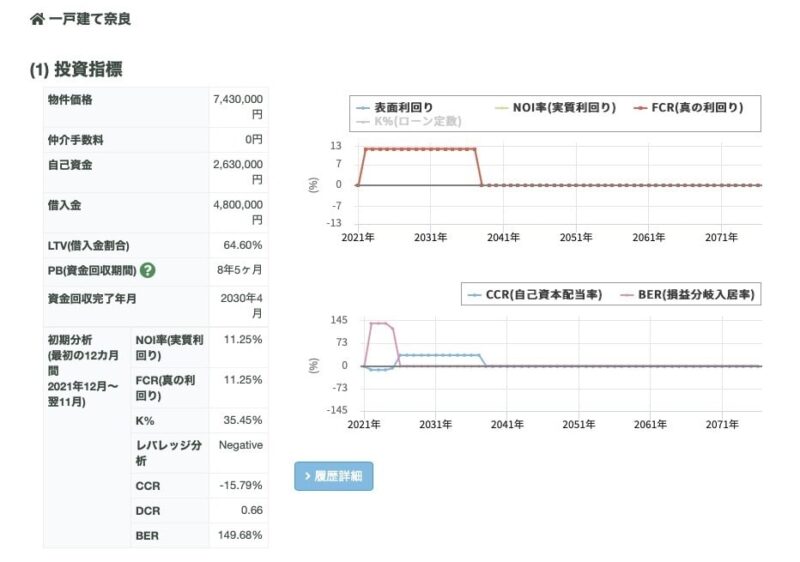Click 2061年 on the lower chart axis
This screenshot has width=800, height=562.
[x=650, y=425]
